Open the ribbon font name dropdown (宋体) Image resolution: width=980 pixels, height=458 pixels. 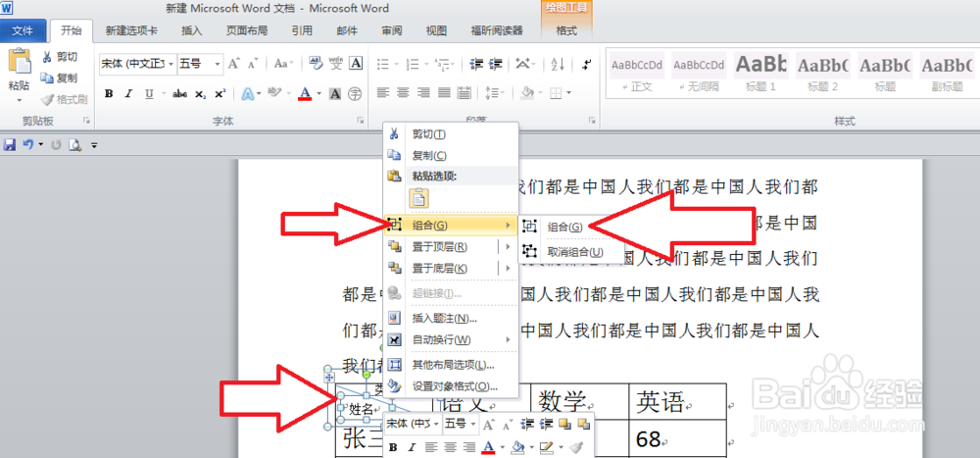(171, 63)
